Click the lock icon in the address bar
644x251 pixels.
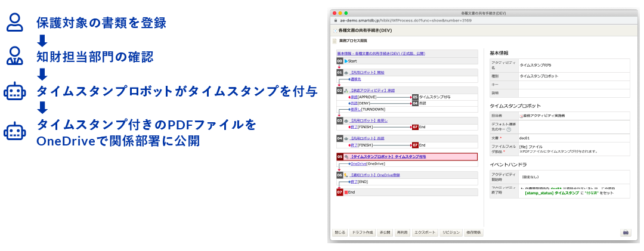[x=335, y=20]
